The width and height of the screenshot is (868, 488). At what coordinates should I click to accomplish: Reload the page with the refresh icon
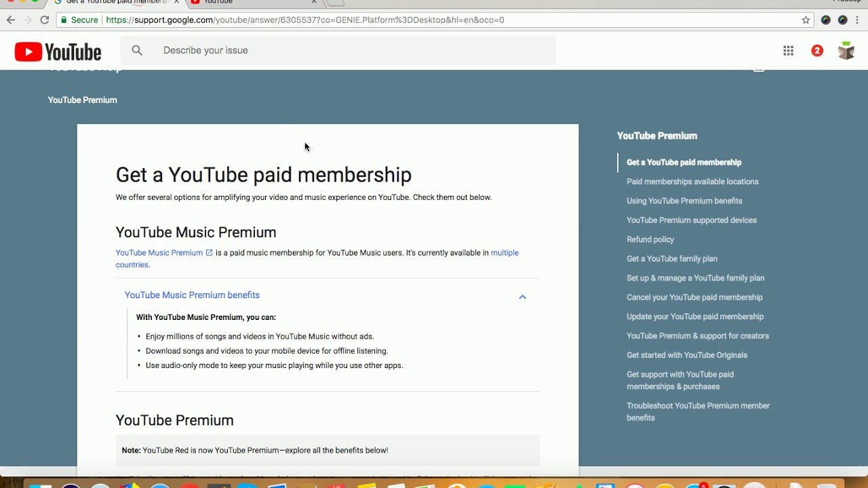(x=44, y=20)
